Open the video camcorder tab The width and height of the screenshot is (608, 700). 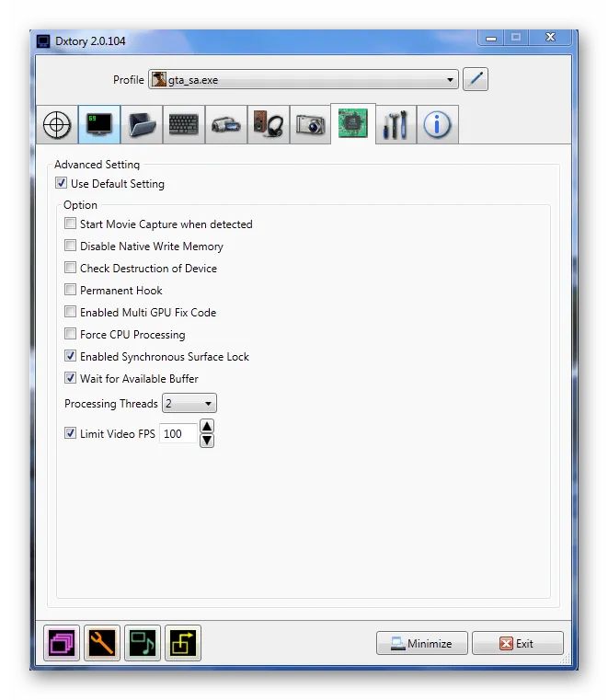click(226, 125)
